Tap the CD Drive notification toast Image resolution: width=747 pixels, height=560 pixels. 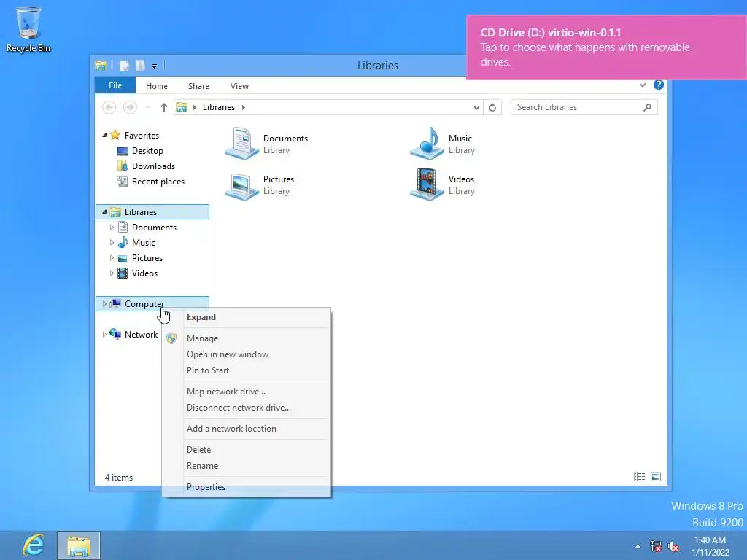pyautogui.click(x=606, y=47)
